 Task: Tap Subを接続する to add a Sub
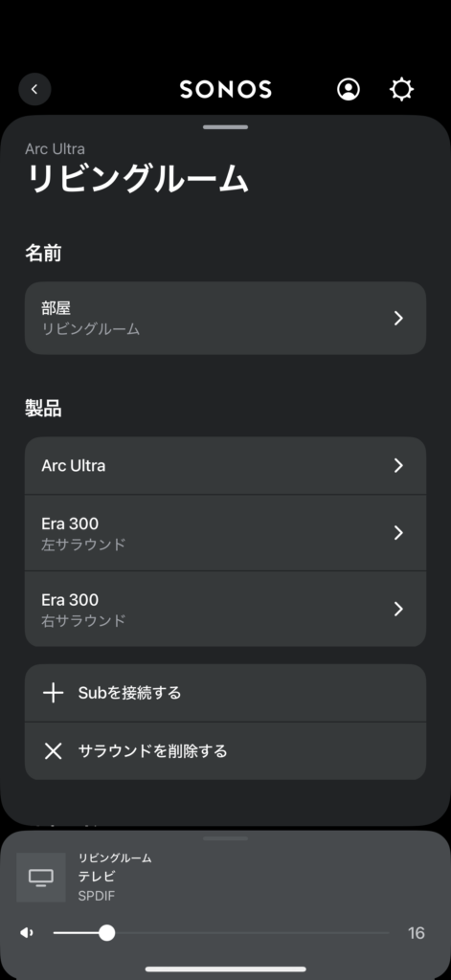pyautogui.click(x=225, y=693)
